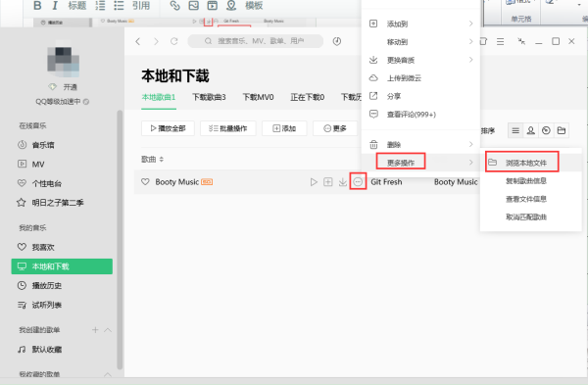Insert a hyperlink via the editor link icon

click(174, 6)
